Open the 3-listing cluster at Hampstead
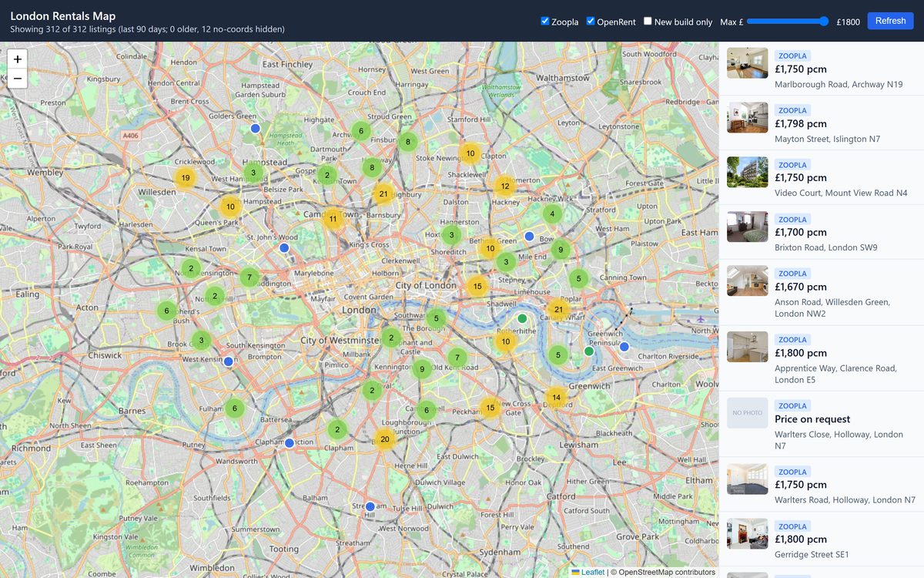924x578 pixels. pos(253,173)
